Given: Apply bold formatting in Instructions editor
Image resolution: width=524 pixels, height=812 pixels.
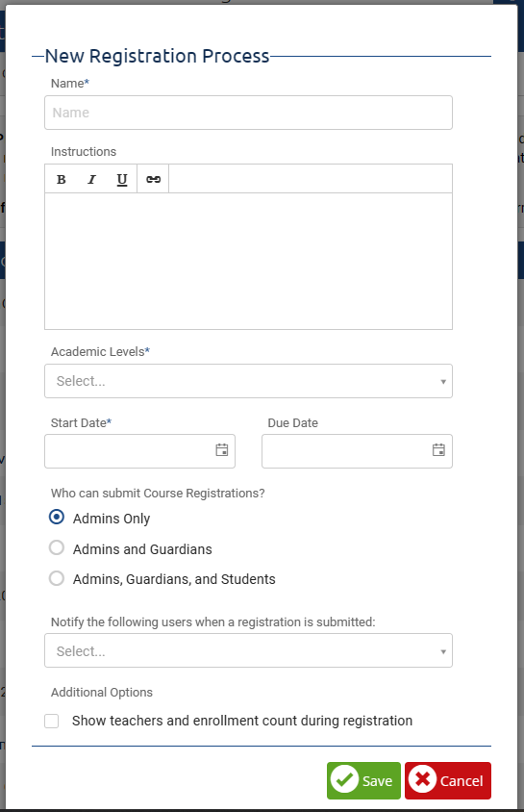Looking at the screenshot, I should coord(61,179).
